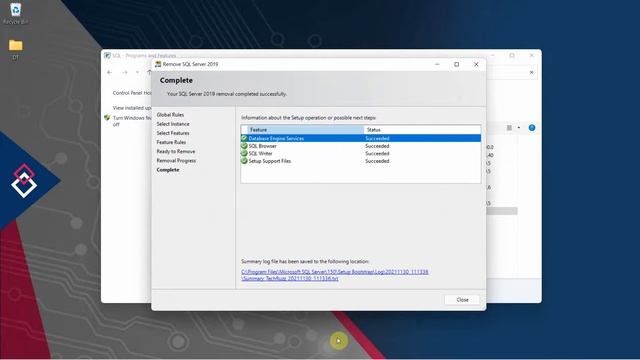Click the Remove SQL Server 2019 title icon
The height and width of the screenshot is (360, 640).
tap(158, 64)
